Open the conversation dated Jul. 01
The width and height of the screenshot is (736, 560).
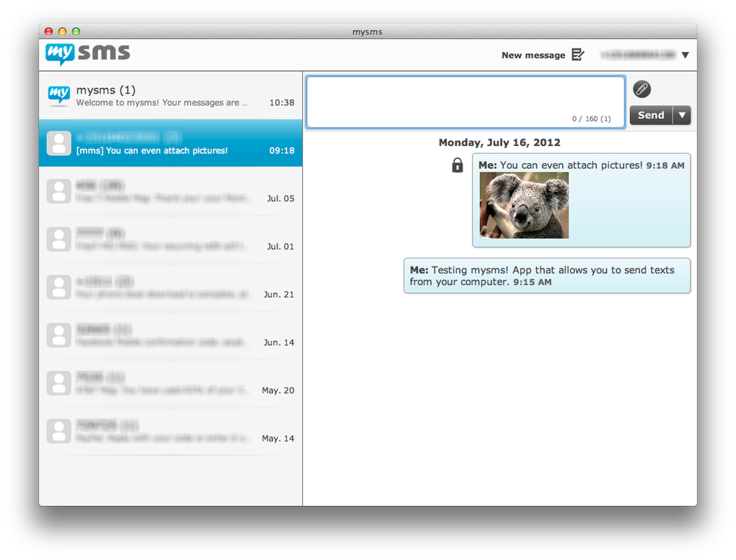pos(171,240)
